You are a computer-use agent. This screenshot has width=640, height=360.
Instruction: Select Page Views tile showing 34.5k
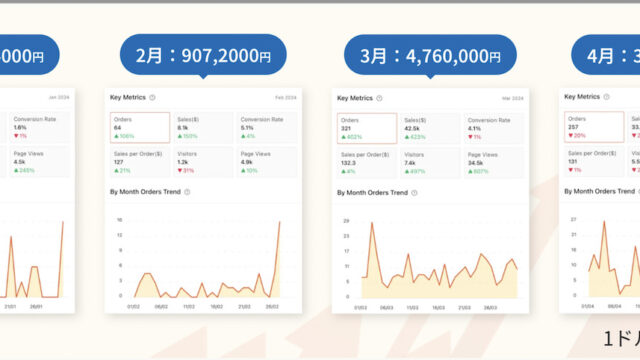(494, 163)
